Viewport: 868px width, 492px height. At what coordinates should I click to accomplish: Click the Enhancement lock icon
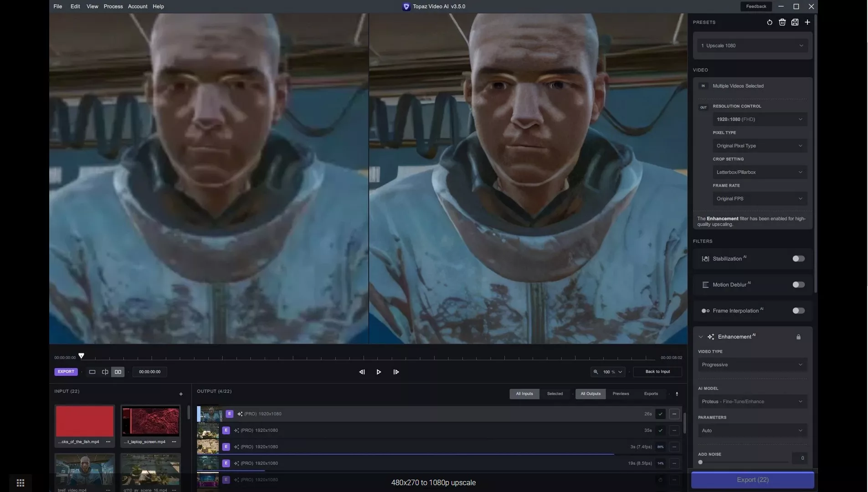[x=798, y=337]
